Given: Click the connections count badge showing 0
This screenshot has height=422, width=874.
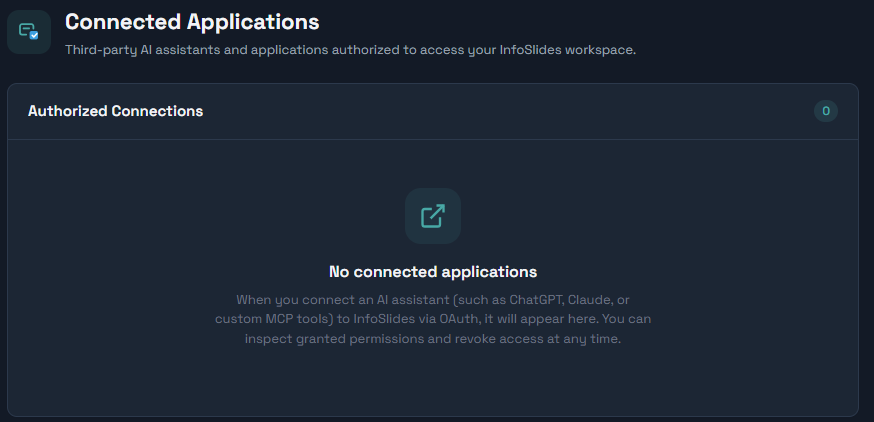Looking at the screenshot, I should (826, 111).
